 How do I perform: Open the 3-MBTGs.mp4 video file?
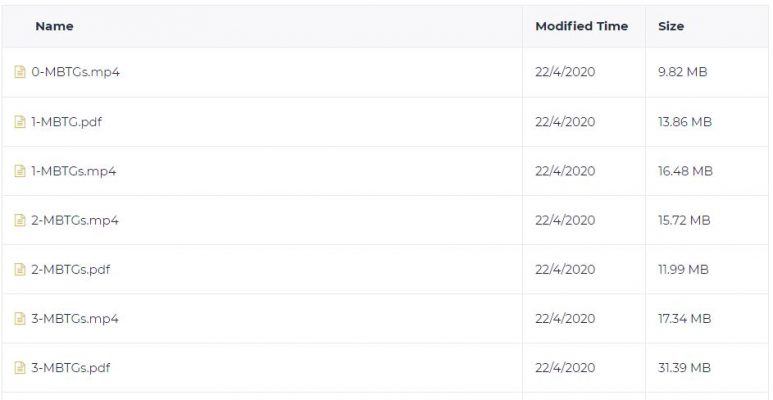click(x=75, y=319)
